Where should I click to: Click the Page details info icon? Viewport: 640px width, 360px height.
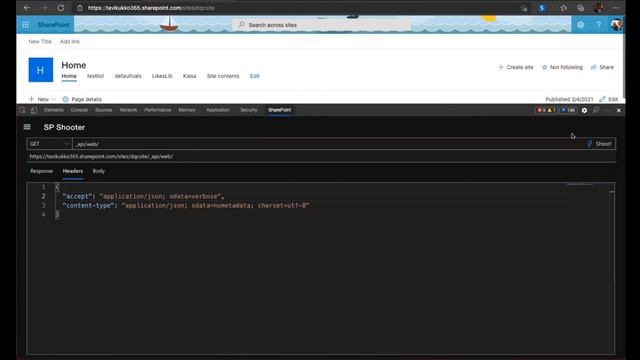click(x=65, y=99)
